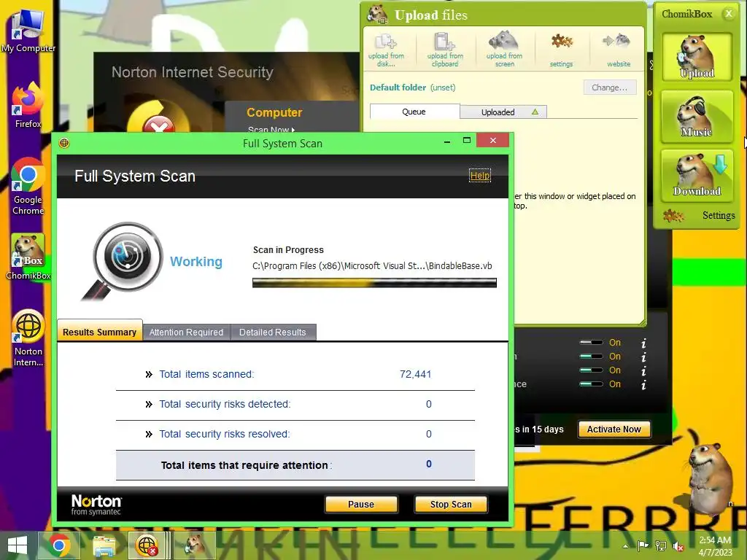Click upload from clipboard icon
This screenshot has width=747, height=560.
pyautogui.click(x=445, y=50)
